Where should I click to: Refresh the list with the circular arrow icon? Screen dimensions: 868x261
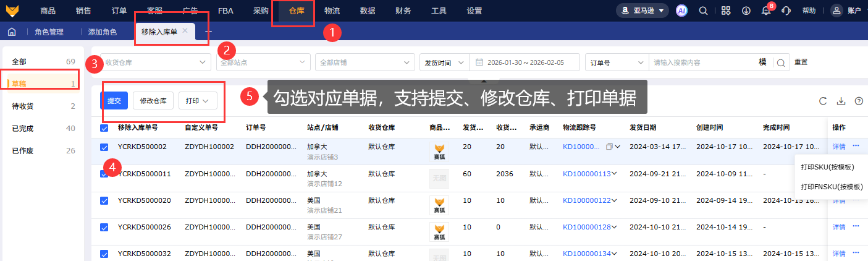click(823, 101)
